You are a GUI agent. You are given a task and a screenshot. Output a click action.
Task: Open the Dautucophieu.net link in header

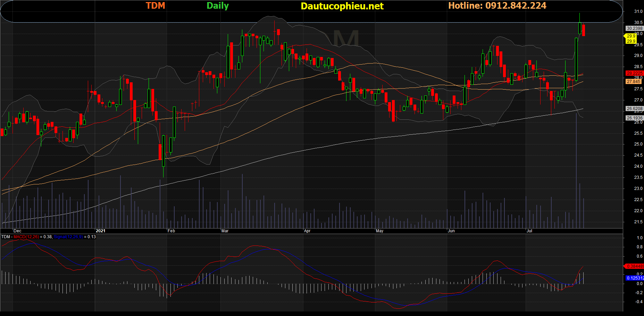[342, 6]
